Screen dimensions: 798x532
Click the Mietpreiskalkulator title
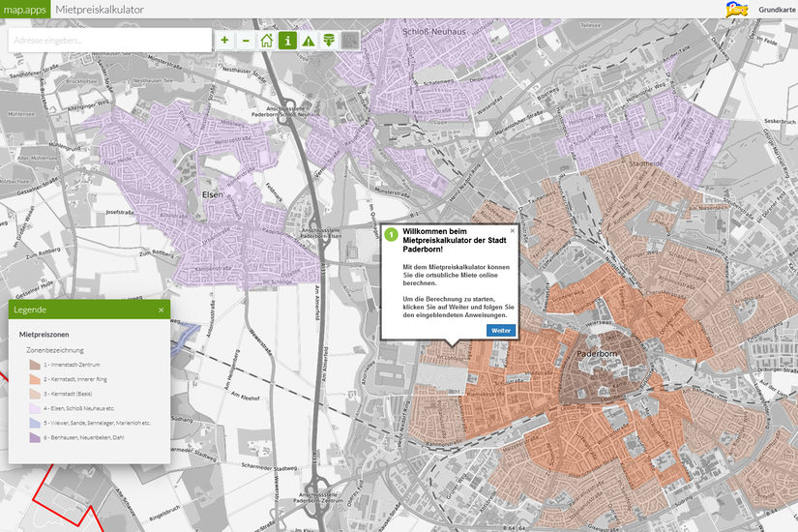point(101,9)
